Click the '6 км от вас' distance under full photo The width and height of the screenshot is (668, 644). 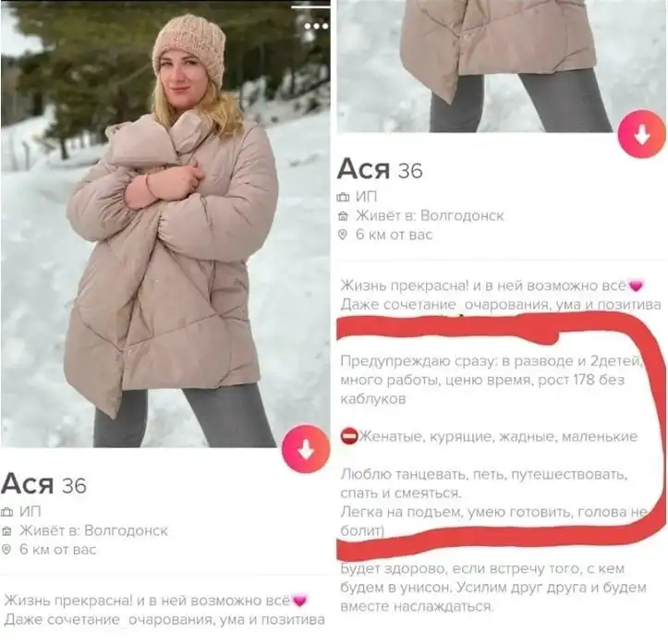(57, 550)
